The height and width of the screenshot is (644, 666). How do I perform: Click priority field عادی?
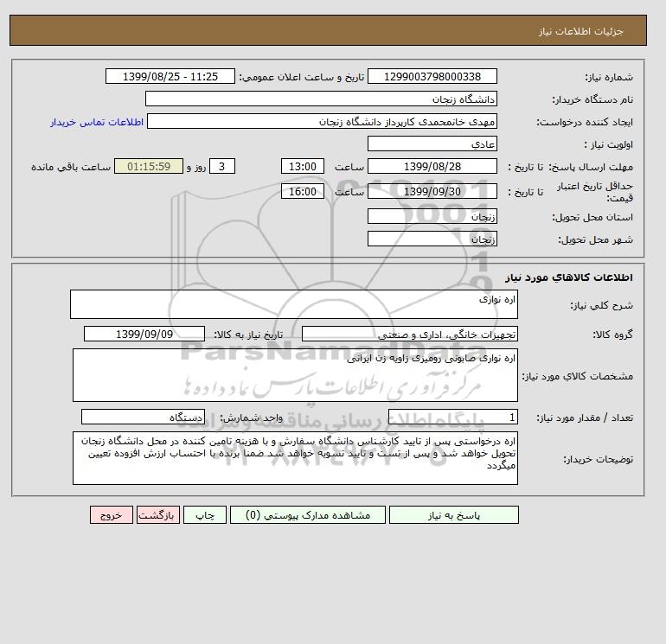(x=432, y=143)
